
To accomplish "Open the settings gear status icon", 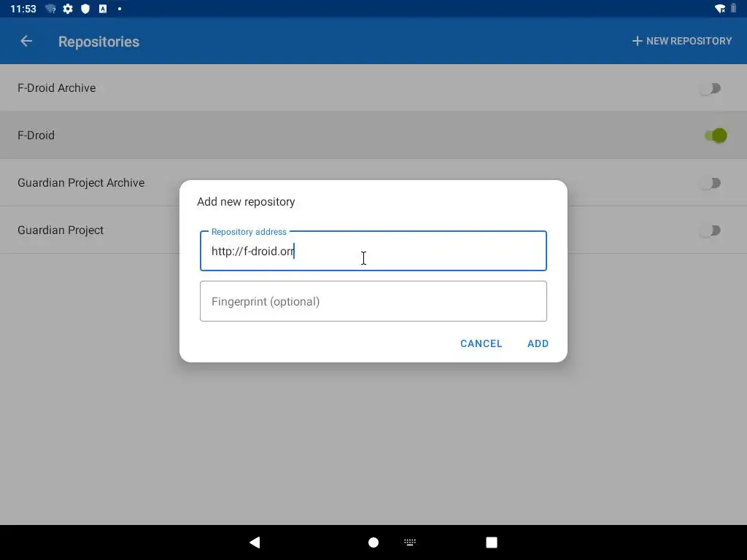I will [x=68, y=9].
